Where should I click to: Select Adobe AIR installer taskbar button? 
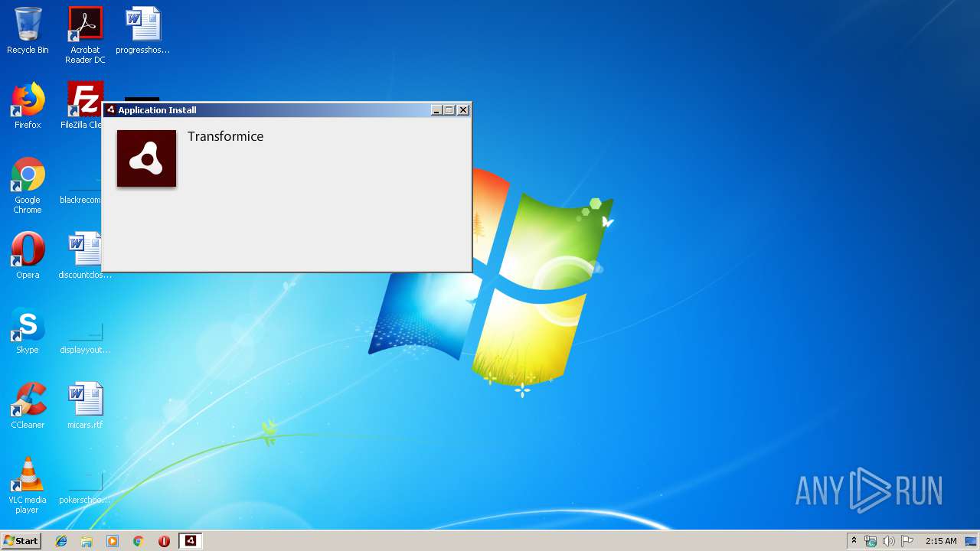click(x=191, y=541)
